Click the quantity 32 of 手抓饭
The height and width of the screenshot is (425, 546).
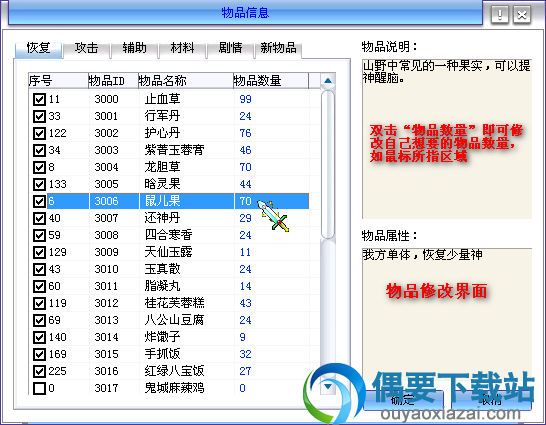click(245, 354)
